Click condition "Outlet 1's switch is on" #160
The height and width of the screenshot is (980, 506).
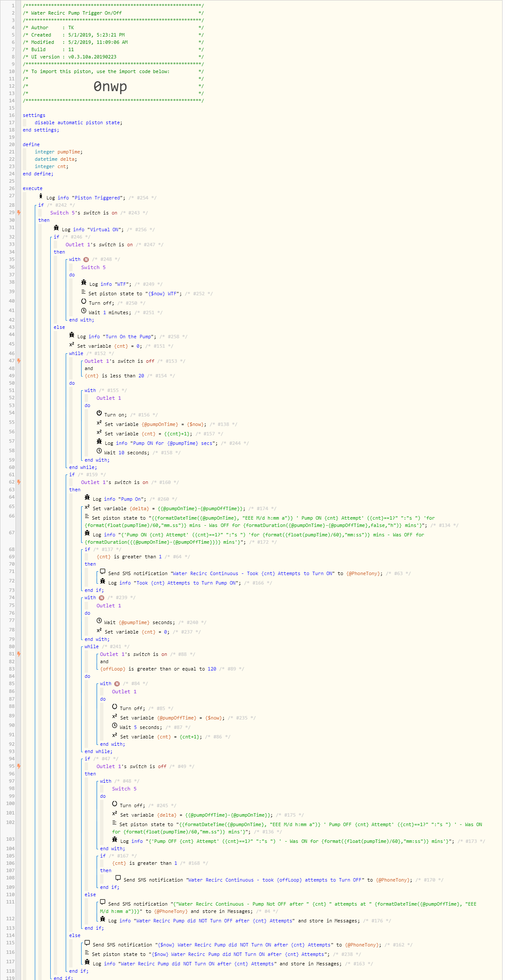(115, 482)
